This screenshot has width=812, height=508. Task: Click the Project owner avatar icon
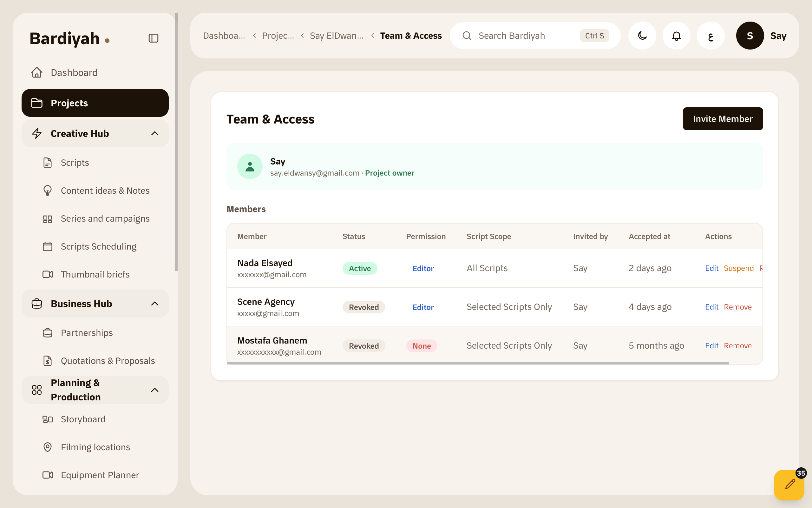pos(250,166)
